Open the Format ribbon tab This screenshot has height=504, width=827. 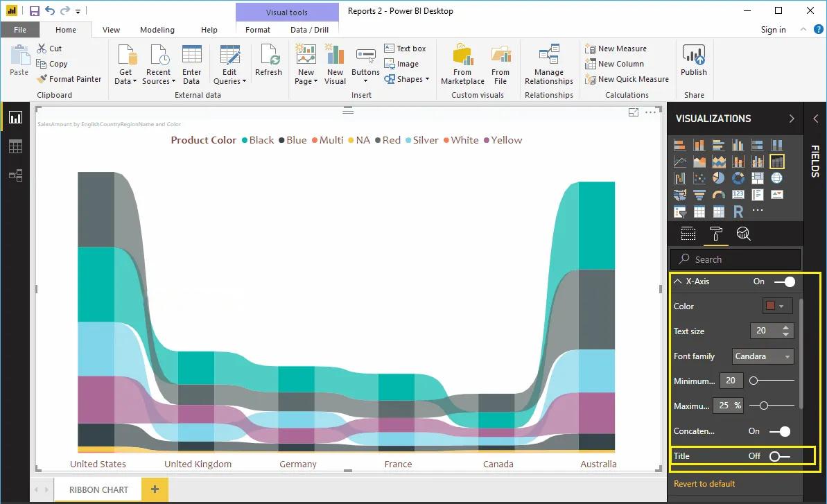click(x=258, y=30)
